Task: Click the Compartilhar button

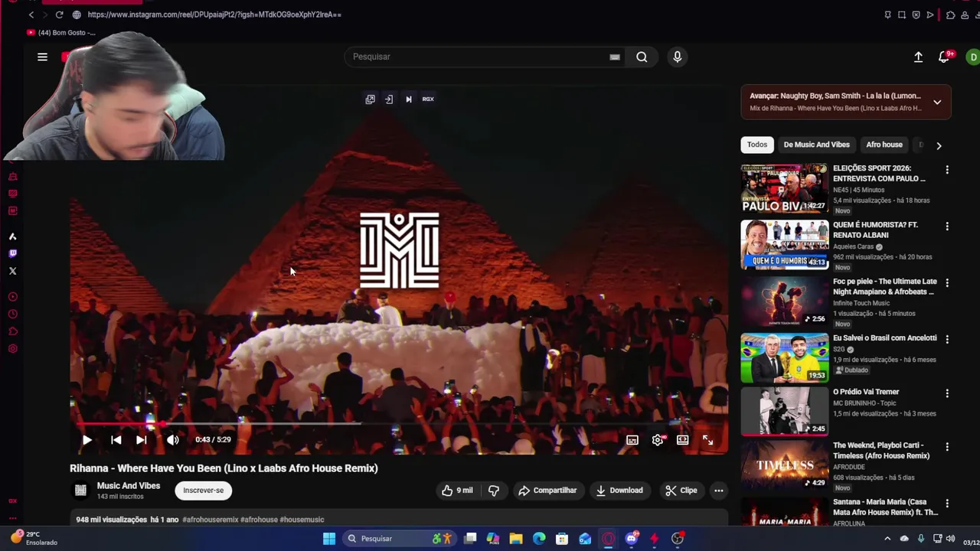Action: (x=547, y=491)
